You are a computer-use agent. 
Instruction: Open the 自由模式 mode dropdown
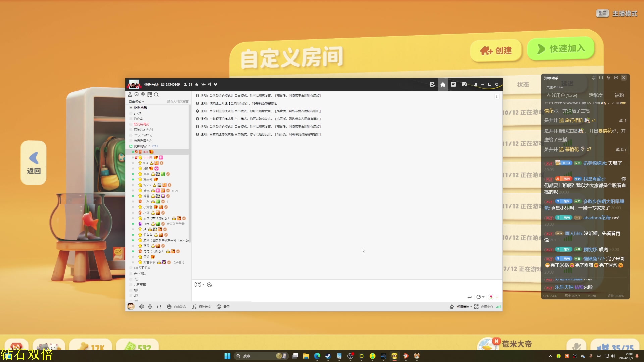(x=137, y=102)
